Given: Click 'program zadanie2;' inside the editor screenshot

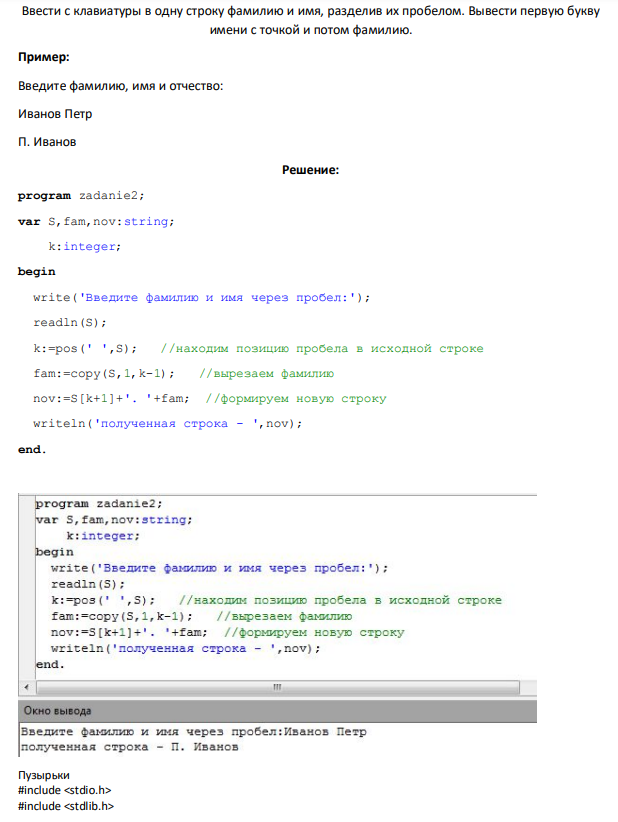Looking at the screenshot, I should click(x=99, y=504).
